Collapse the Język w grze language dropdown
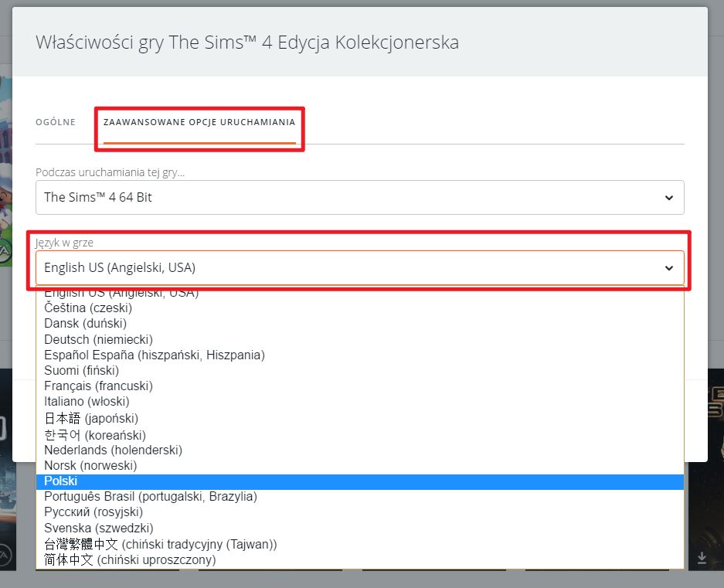The height and width of the screenshot is (588, 724). [x=360, y=267]
